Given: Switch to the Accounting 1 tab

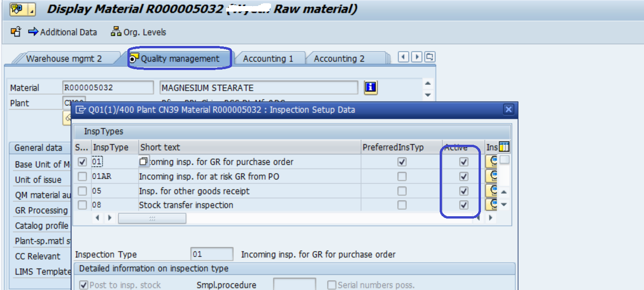Looking at the screenshot, I should (x=268, y=58).
